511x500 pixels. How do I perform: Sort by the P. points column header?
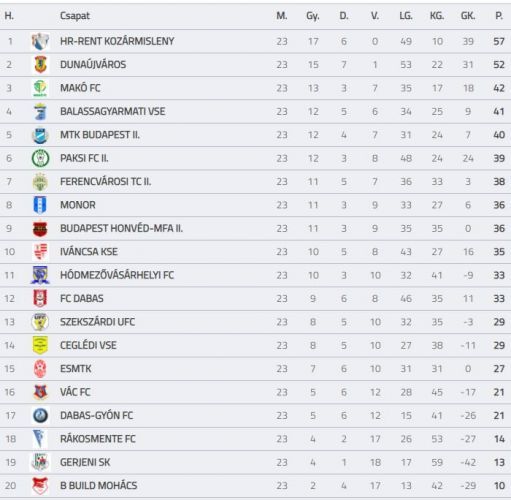pos(499,16)
